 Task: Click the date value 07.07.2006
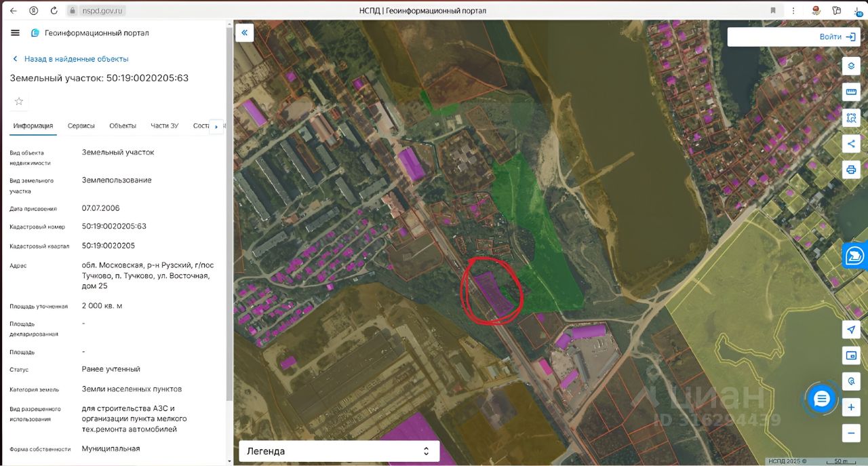tap(100, 208)
